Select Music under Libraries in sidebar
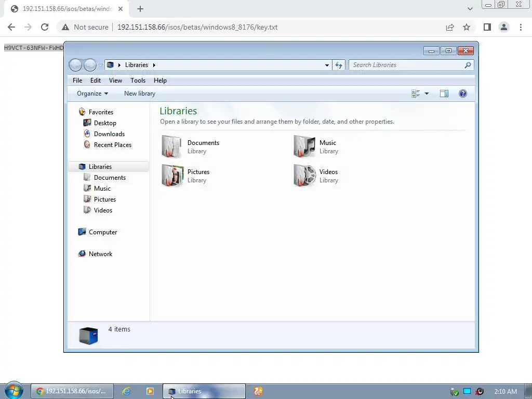This screenshot has height=399, width=532. pos(102,188)
